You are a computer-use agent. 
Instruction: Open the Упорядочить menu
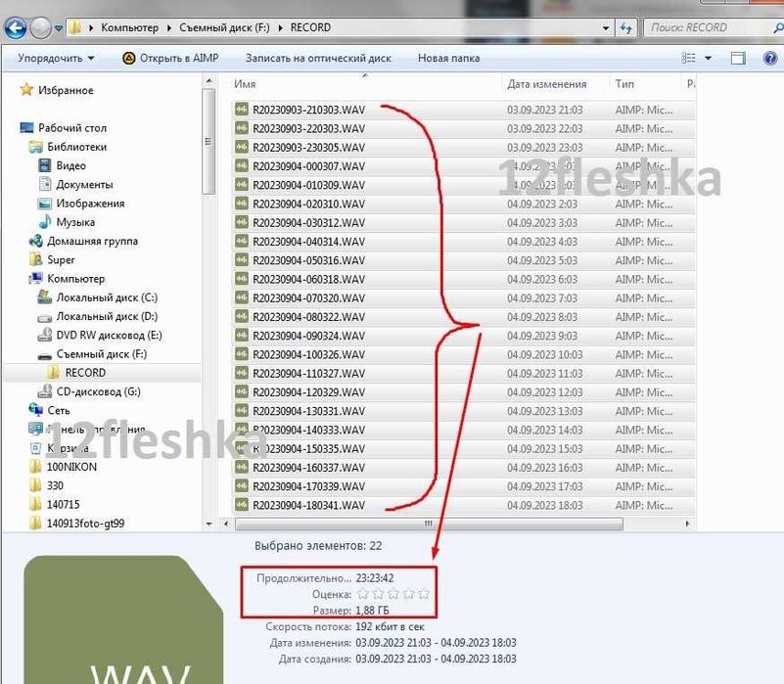(56, 58)
